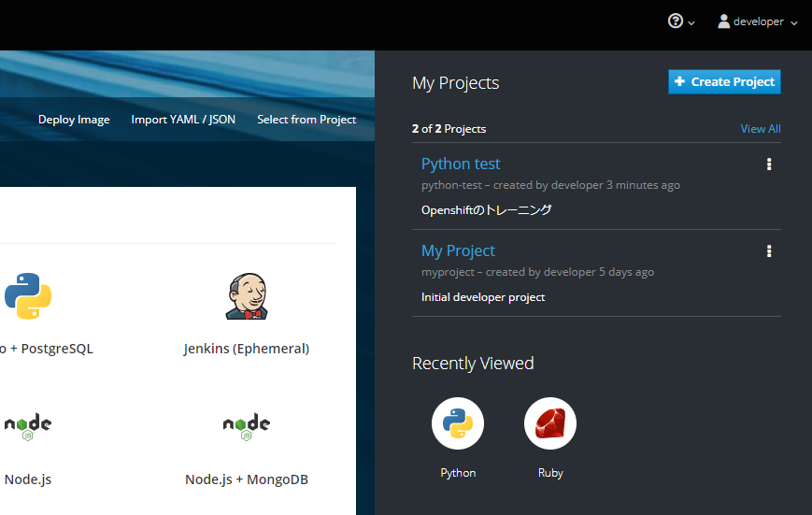Click Import YAML / JSON
This screenshot has height=515, width=812.
click(183, 120)
